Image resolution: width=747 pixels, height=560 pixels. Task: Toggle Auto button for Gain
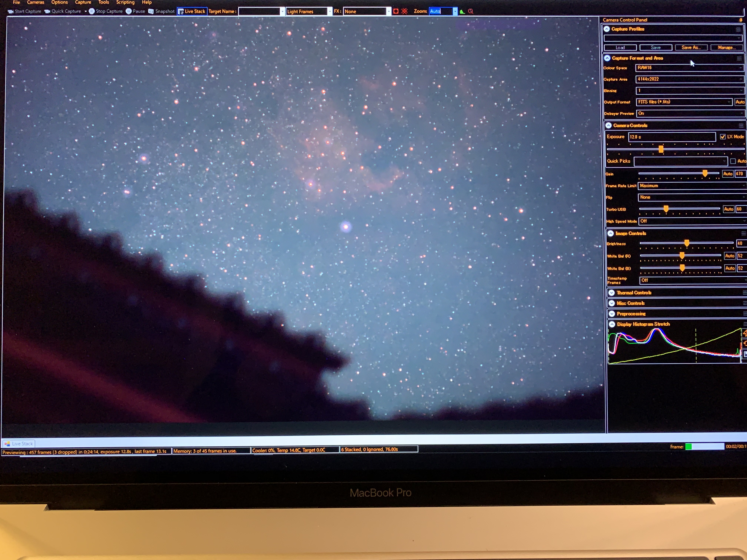coord(728,174)
